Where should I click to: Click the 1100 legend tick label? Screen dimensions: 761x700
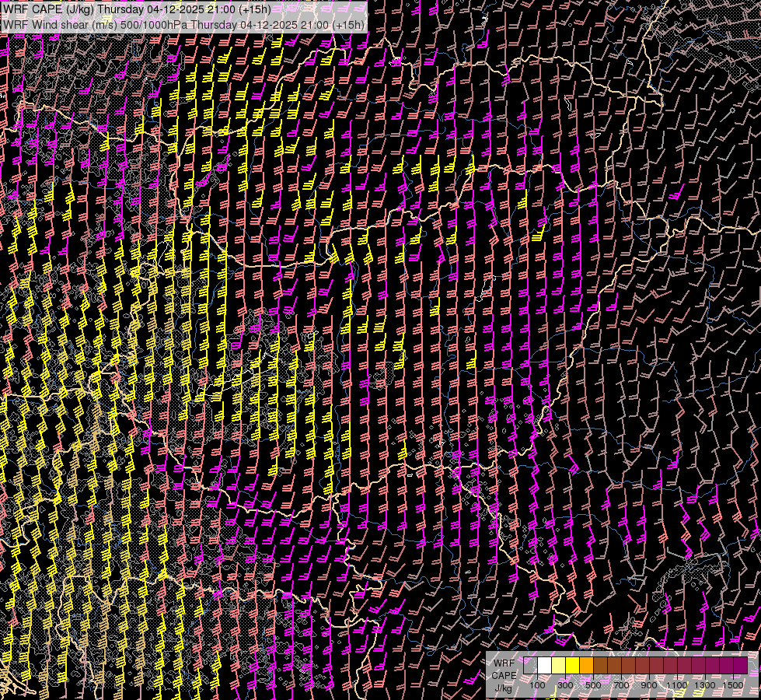pos(677,685)
